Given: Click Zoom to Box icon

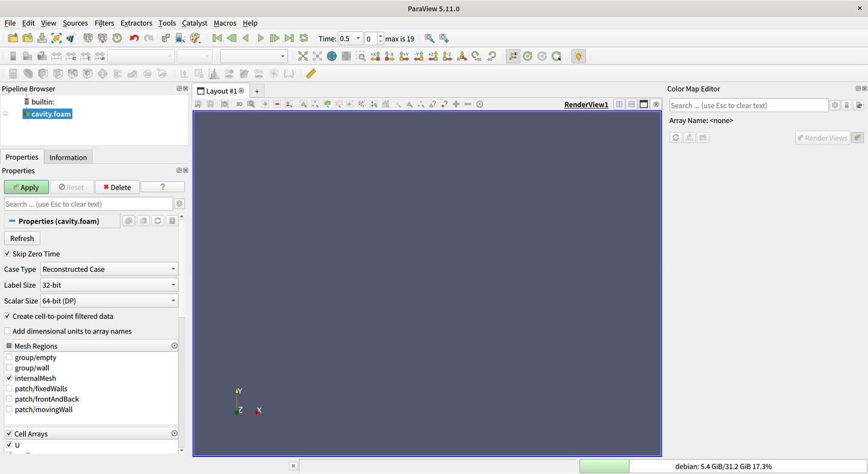Looking at the screenshot, I should click(360, 56).
